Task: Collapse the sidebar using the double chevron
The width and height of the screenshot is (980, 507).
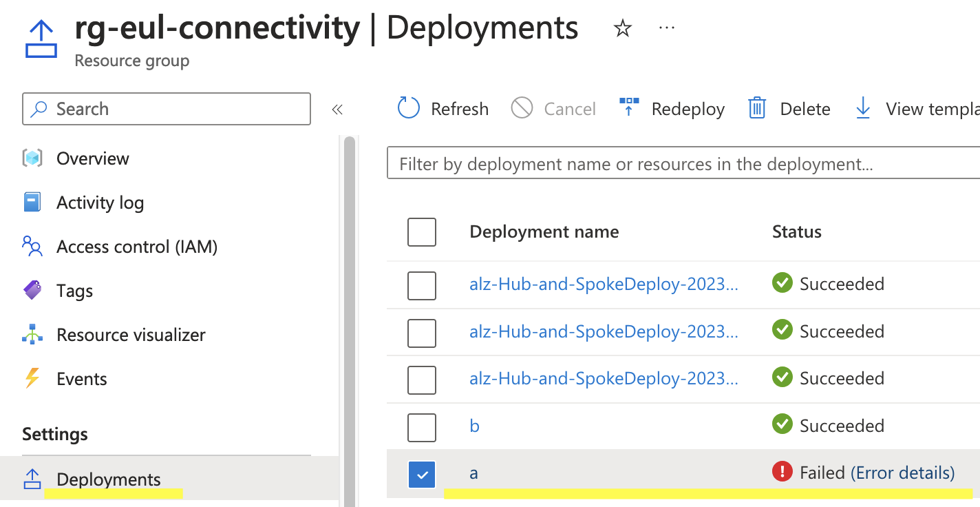Action: coord(337,109)
